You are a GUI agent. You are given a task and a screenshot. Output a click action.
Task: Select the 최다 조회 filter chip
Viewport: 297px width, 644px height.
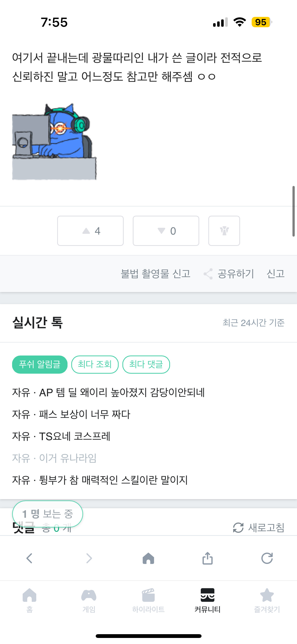coord(95,364)
